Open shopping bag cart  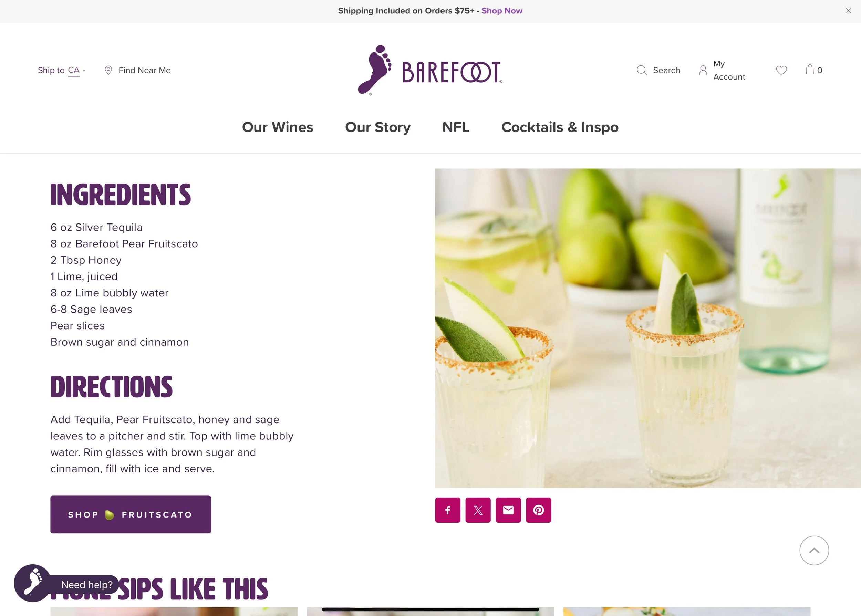tap(814, 70)
